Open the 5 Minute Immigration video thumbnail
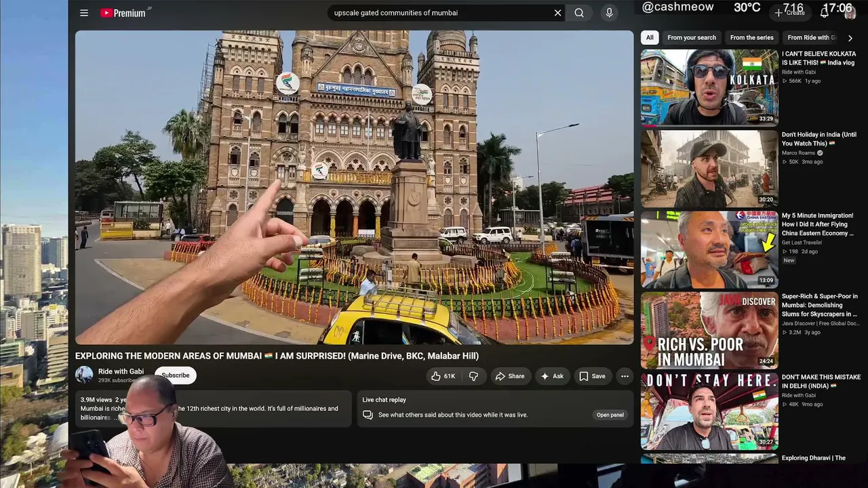 (709, 249)
